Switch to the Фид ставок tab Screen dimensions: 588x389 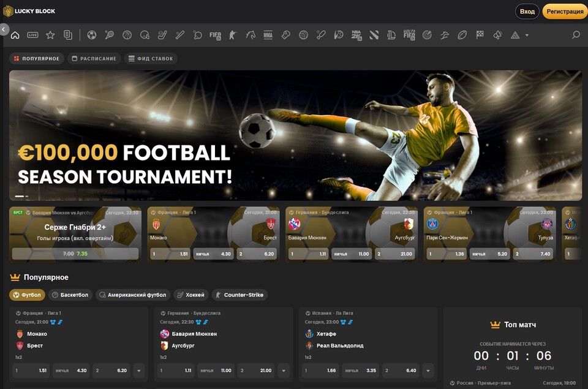[151, 59]
